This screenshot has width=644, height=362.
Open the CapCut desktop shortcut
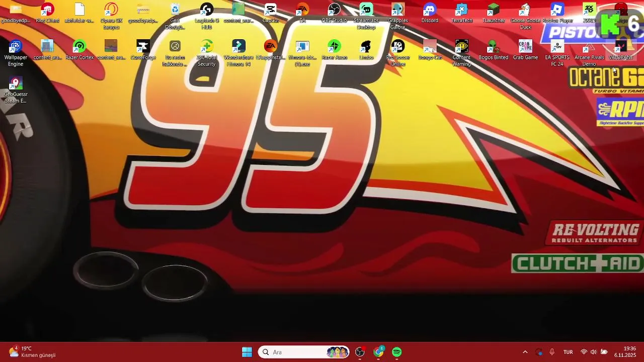pos(271,14)
